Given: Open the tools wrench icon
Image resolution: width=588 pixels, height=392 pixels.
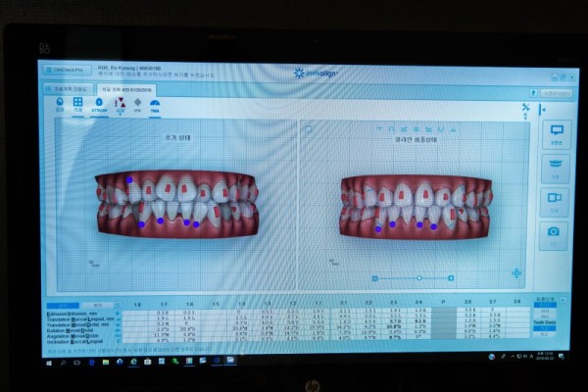Looking at the screenshot, I should point(525,108).
